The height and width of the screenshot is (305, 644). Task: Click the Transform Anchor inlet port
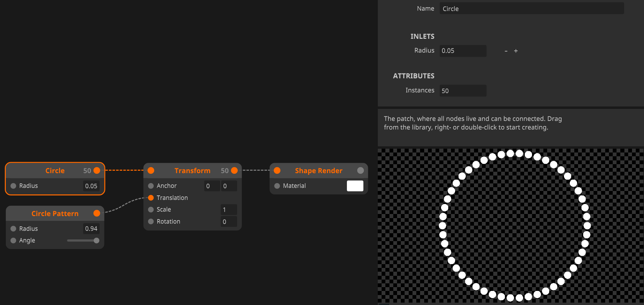point(151,186)
